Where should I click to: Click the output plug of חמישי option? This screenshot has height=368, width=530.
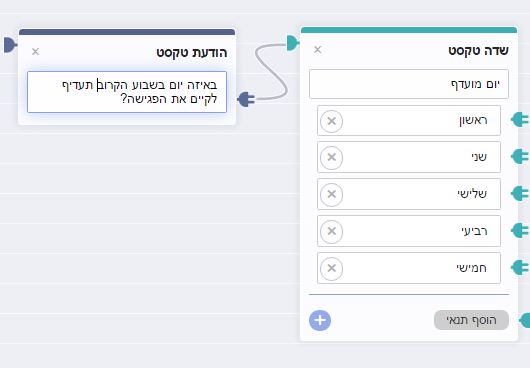click(520, 267)
